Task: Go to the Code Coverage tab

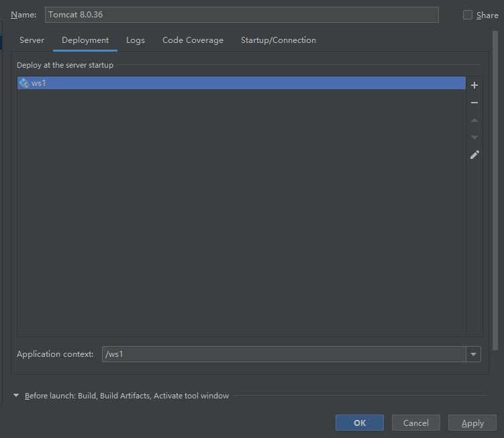Action: pos(193,40)
